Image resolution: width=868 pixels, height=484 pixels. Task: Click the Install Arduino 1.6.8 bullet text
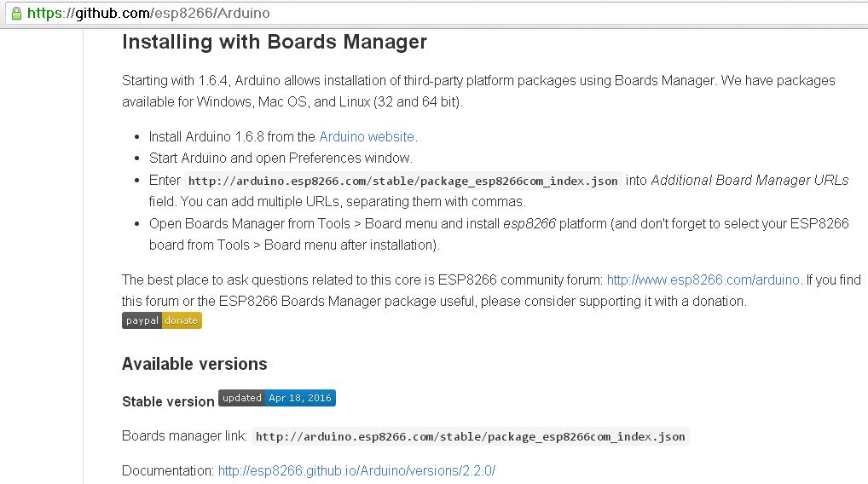click(x=232, y=136)
